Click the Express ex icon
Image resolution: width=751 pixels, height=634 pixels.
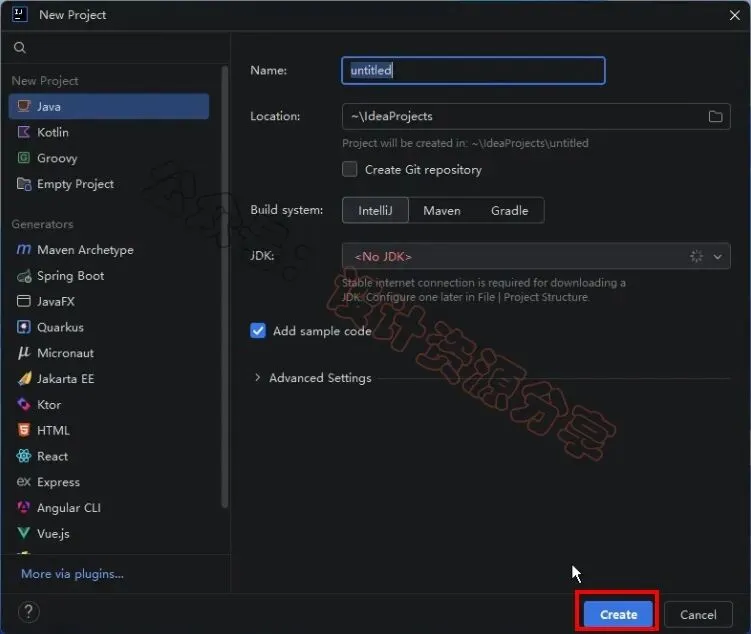click(x=23, y=482)
